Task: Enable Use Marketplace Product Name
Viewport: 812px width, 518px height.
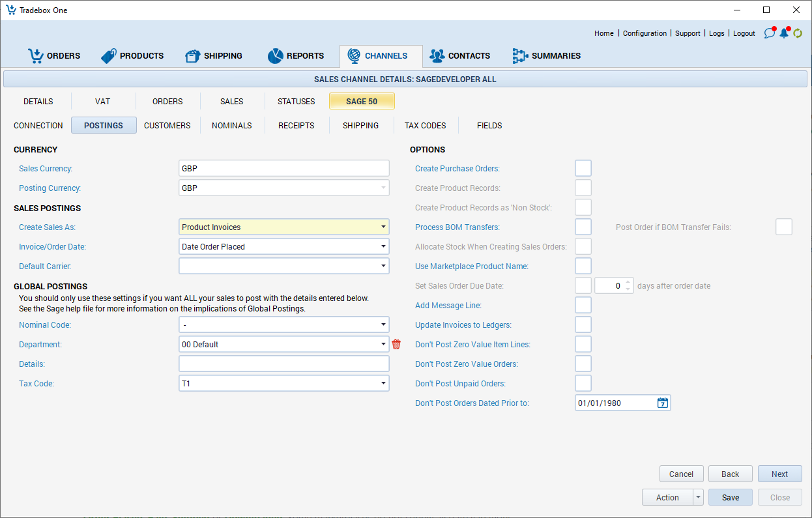Action: pyautogui.click(x=583, y=266)
